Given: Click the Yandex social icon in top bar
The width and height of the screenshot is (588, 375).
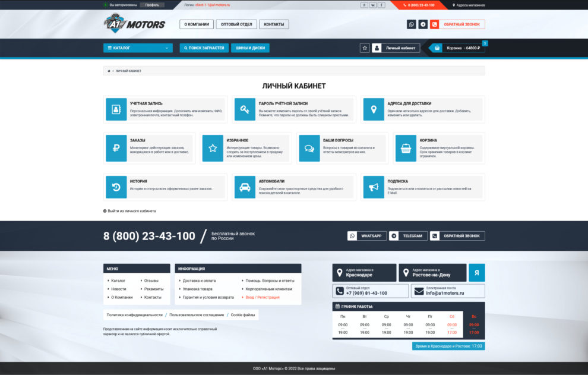Looking at the screenshot, I should [364, 5].
